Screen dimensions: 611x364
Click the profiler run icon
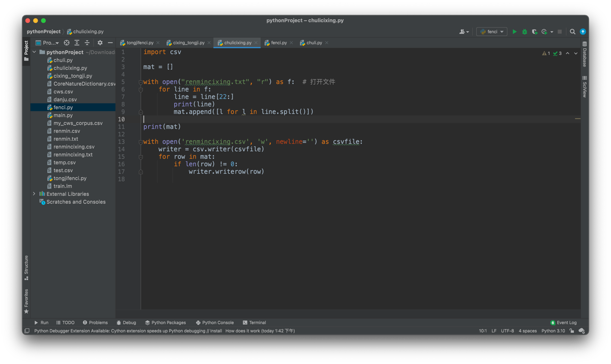(544, 32)
